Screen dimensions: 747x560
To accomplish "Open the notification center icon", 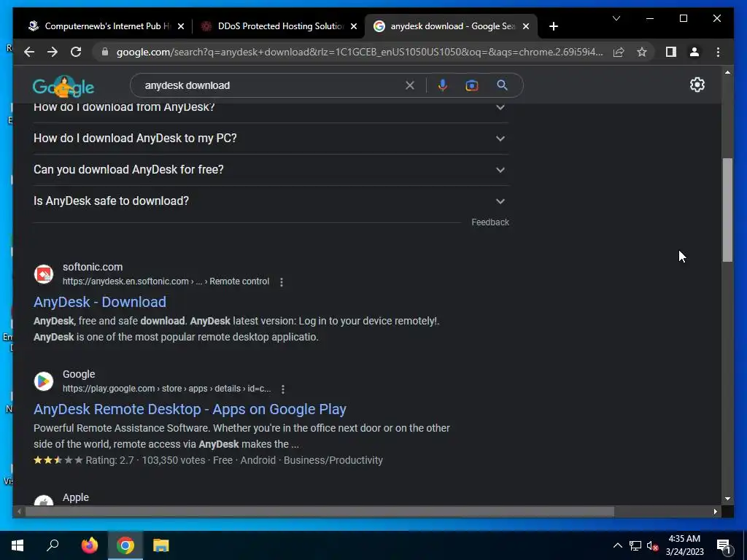I will pyautogui.click(x=725, y=545).
